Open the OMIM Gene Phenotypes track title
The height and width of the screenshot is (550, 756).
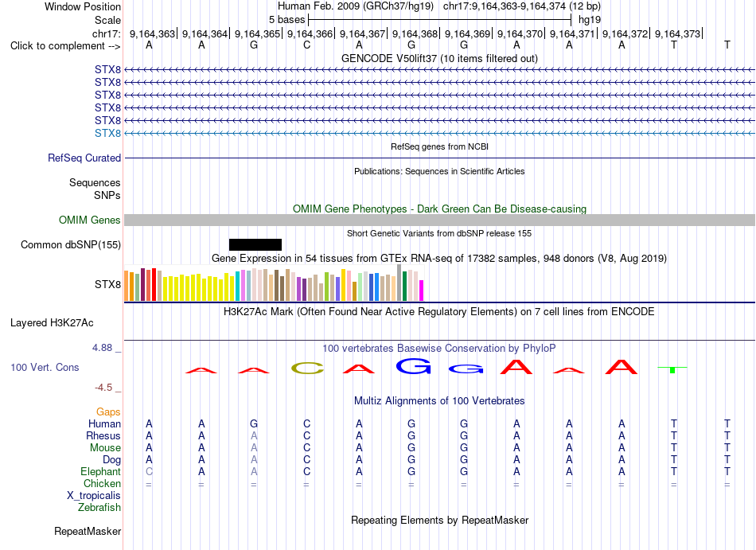tap(439, 209)
